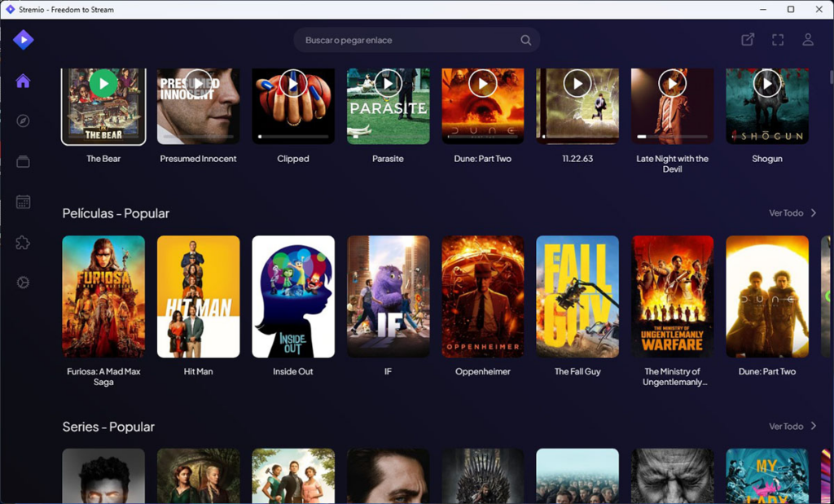The image size is (834, 504).
Task: Open the Calendar icon in sidebar
Action: tap(23, 202)
